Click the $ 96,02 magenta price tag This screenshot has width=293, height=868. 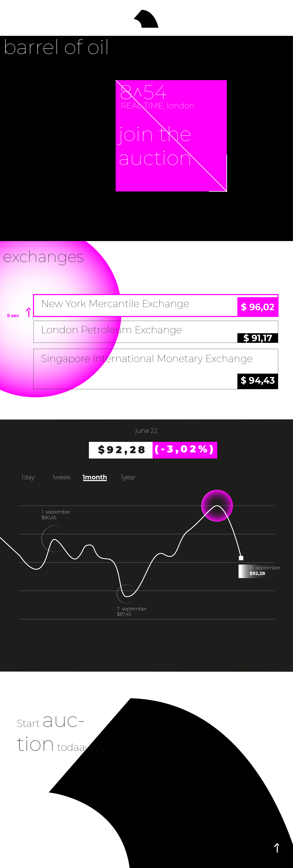coord(257,307)
